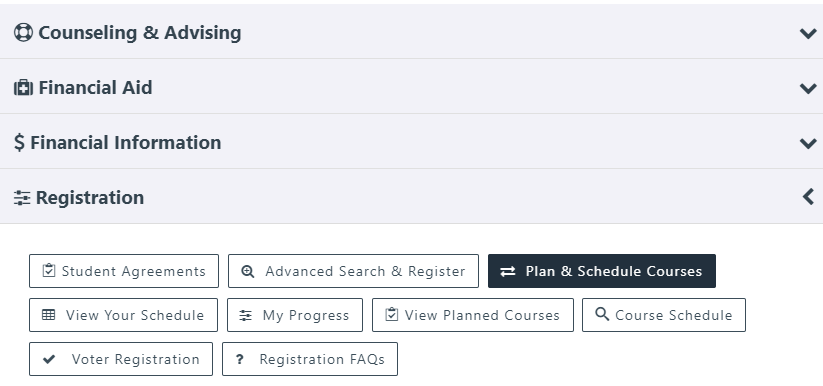823x386 pixels.
Task: Expand Financial Information section chevron
Action: coord(808,143)
